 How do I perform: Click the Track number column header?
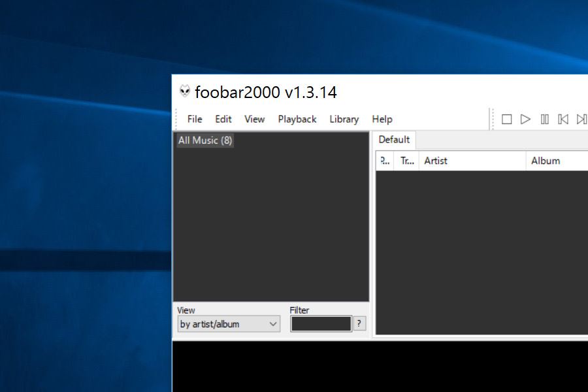407,161
